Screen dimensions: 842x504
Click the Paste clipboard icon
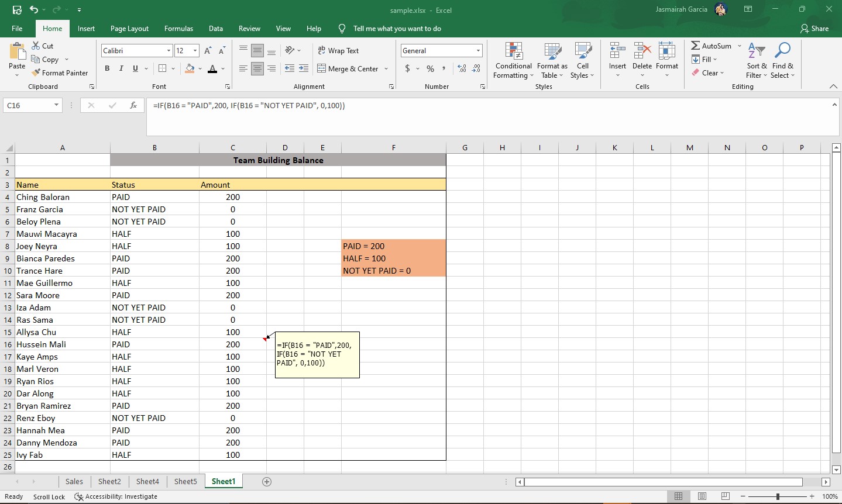[x=17, y=52]
